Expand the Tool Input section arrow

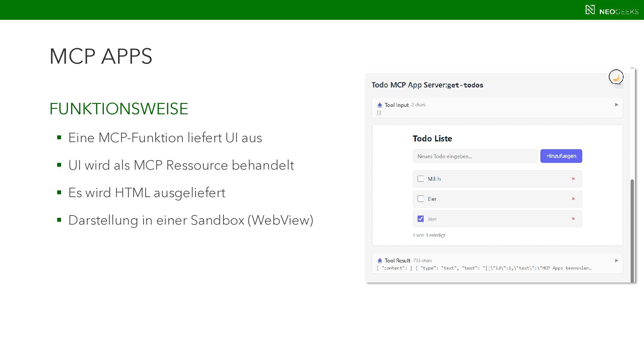pyautogui.click(x=616, y=105)
